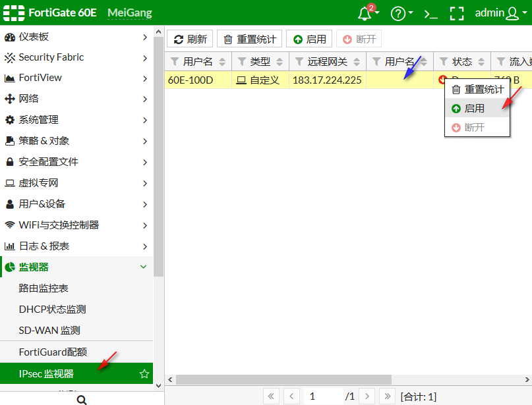Filter the 远程网关 column
The height and width of the screenshot is (405, 532).
[299, 61]
